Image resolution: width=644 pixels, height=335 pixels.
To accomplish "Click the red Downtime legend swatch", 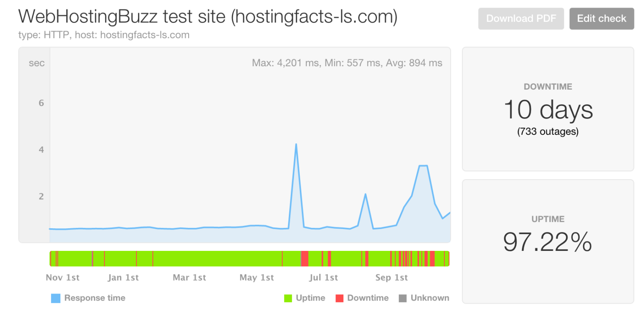I will [340, 298].
